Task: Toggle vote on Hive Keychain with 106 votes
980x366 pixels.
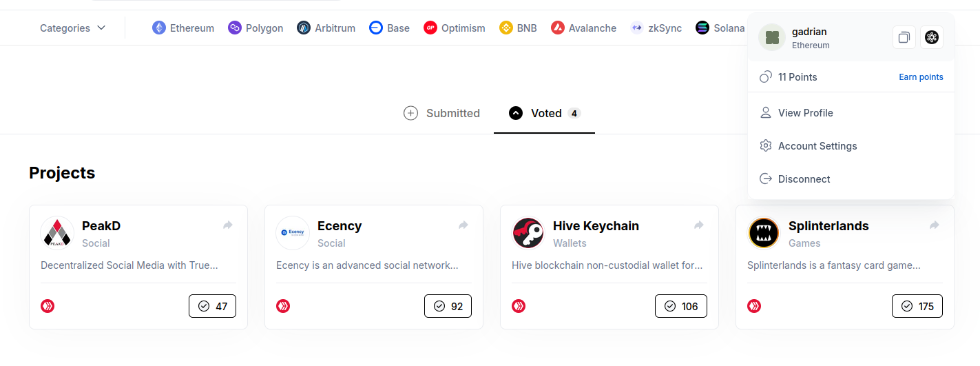Action: (680, 306)
